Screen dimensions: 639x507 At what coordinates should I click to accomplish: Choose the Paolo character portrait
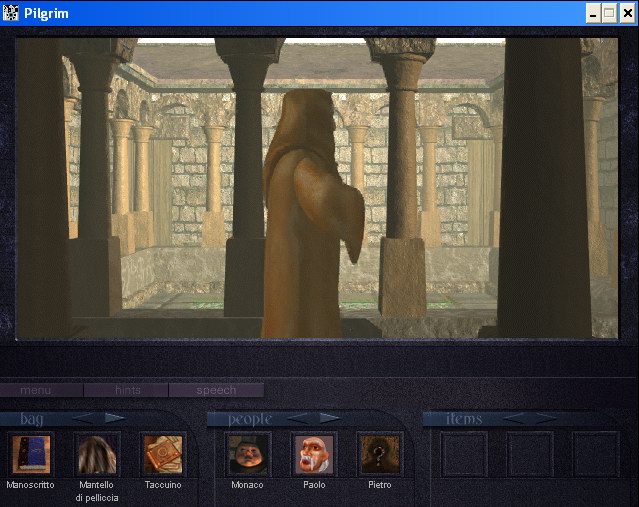pyautogui.click(x=314, y=454)
